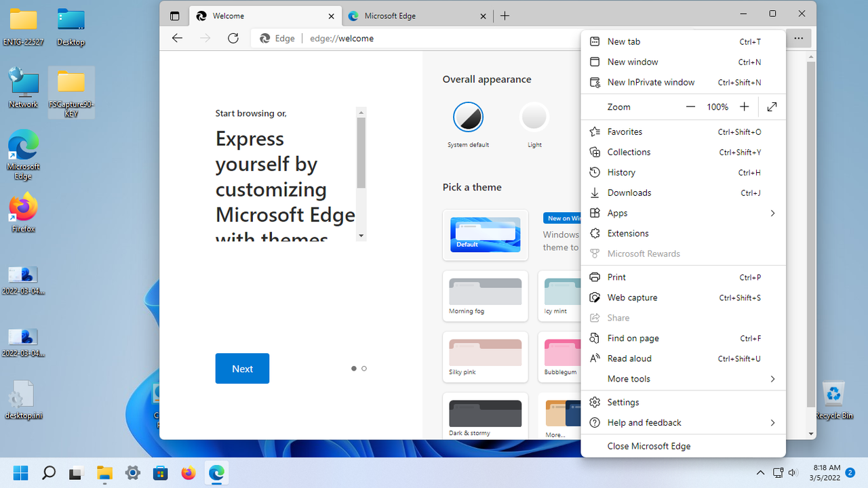Open New InPrivate window
Screen dimensions: 868x488
[x=684, y=82]
